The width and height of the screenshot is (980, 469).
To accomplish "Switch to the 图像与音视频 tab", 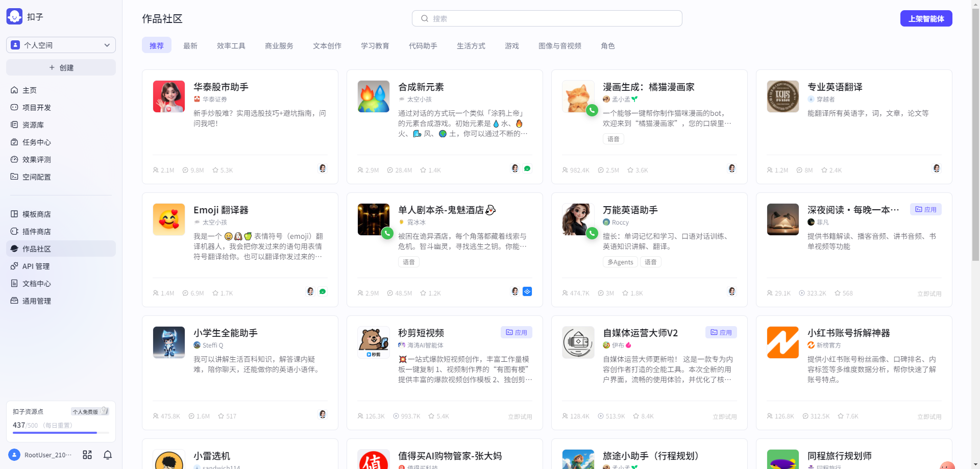I will [x=560, y=45].
